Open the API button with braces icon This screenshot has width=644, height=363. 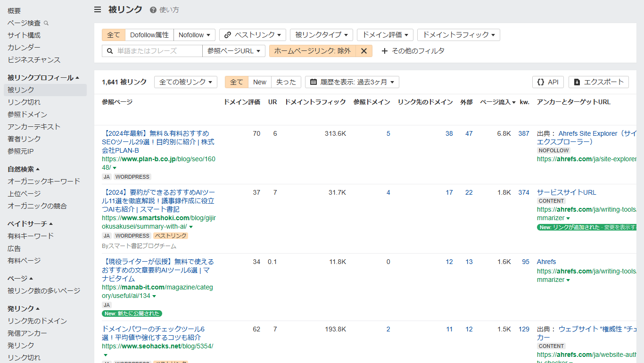click(547, 82)
